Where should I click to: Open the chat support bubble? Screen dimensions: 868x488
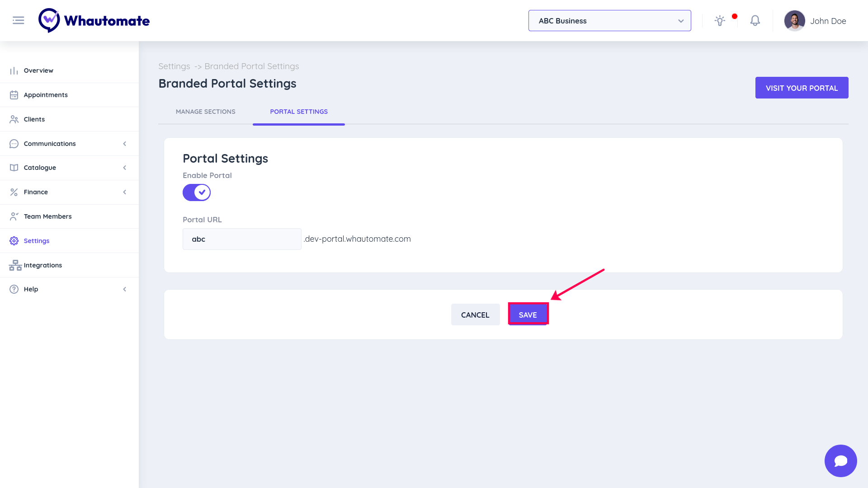840,460
